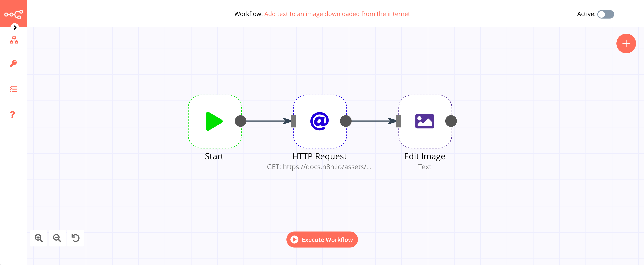644x265 pixels.
Task: Click the key/credentials icon in sidebar
Action: pyautogui.click(x=13, y=64)
